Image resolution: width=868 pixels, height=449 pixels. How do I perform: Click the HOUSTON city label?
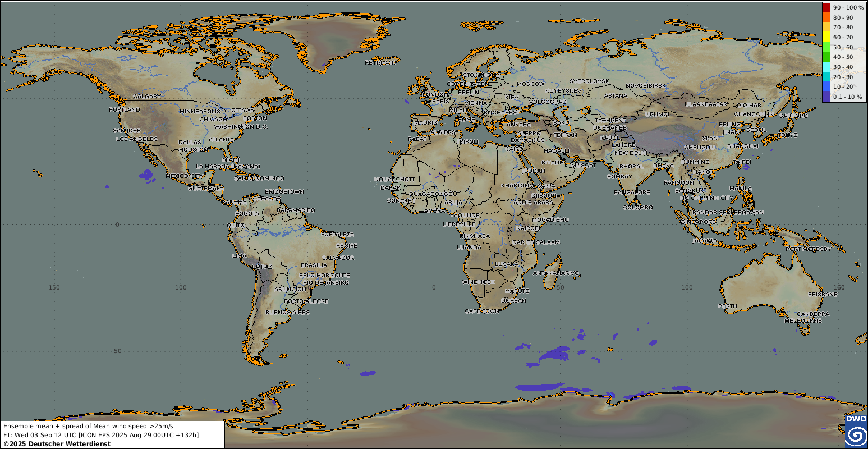pyautogui.click(x=194, y=149)
